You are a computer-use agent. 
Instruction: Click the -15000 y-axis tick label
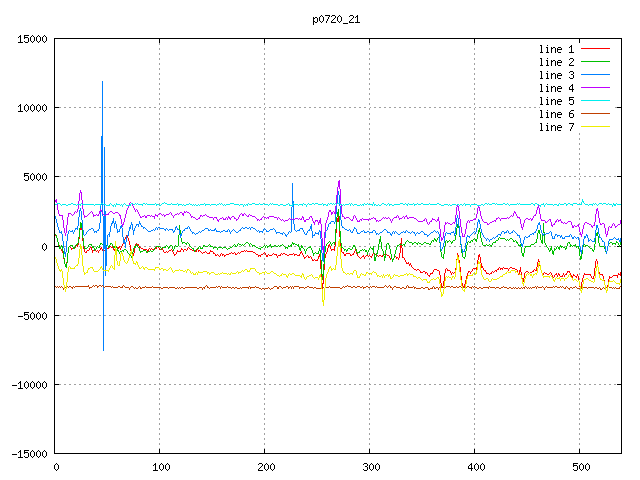coord(27,453)
